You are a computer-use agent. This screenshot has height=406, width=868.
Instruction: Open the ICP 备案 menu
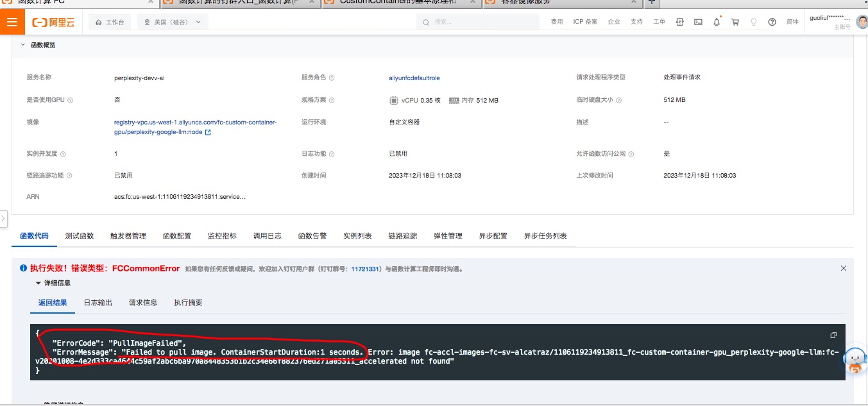585,22
